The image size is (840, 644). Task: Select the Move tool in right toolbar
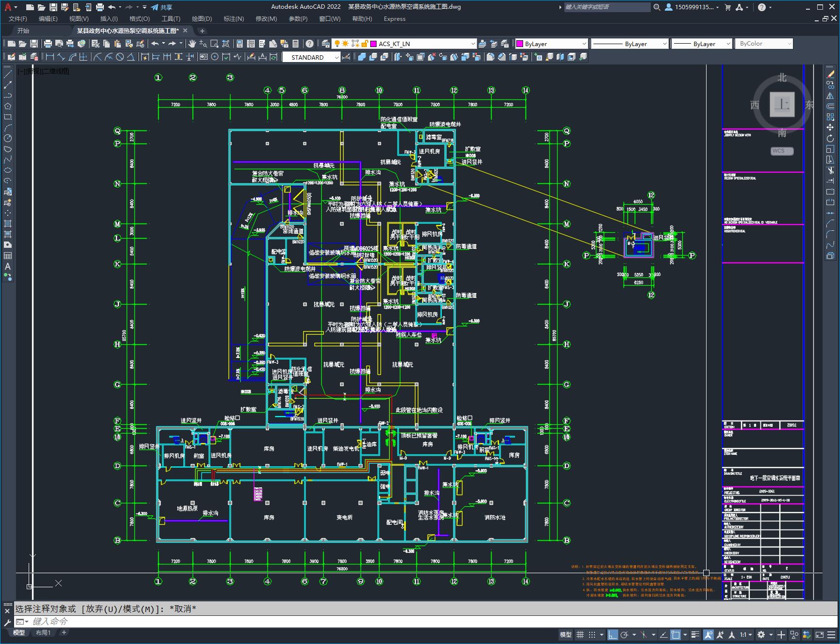pyautogui.click(x=830, y=128)
